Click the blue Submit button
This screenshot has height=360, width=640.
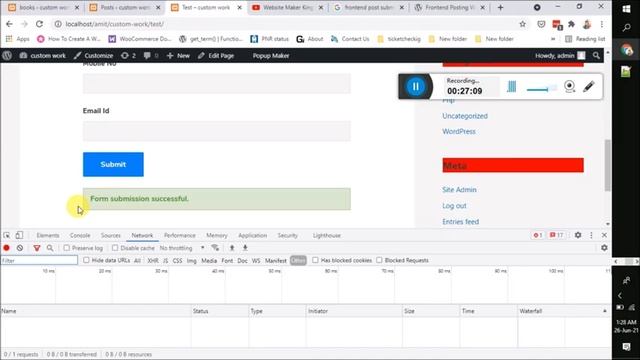coord(113,164)
